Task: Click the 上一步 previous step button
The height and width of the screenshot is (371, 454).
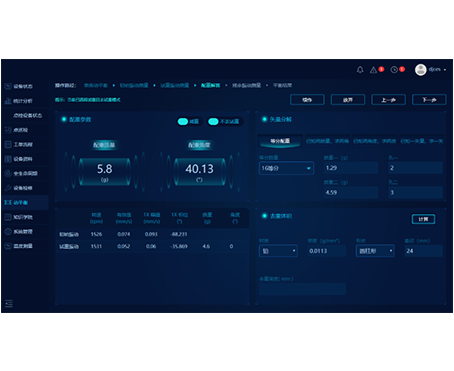Action: 388,100
